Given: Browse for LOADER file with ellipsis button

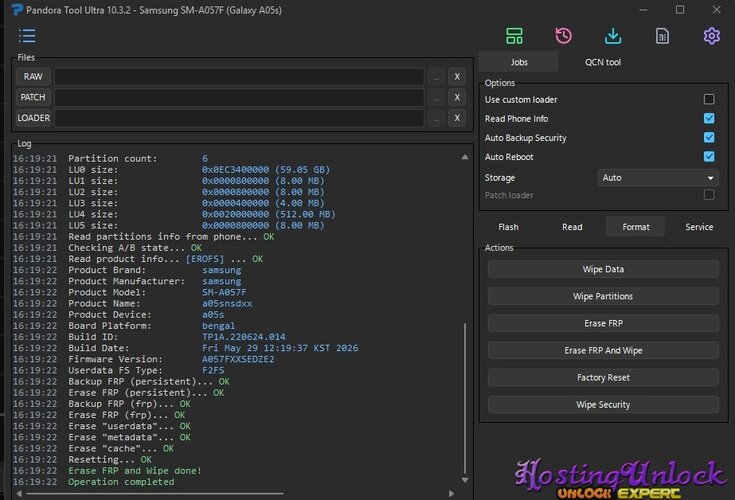Looking at the screenshot, I should click(436, 118).
